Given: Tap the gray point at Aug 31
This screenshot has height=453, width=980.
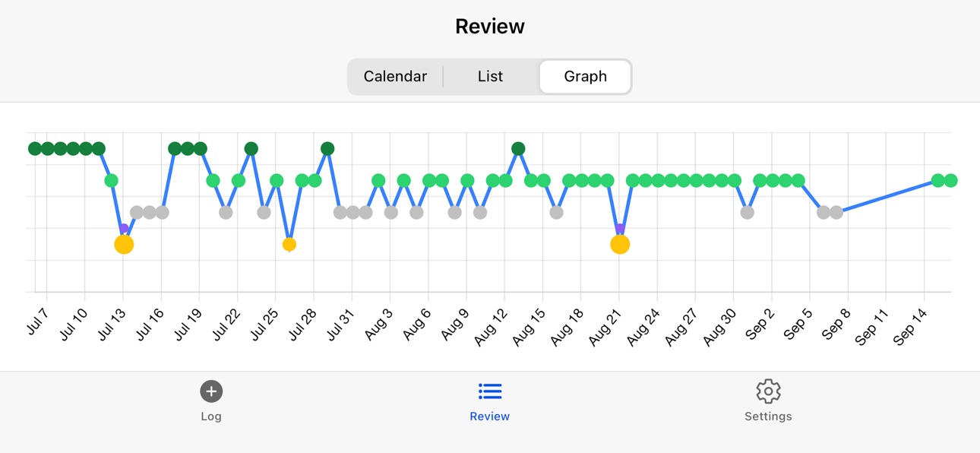Looking at the screenshot, I should coord(748,213).
